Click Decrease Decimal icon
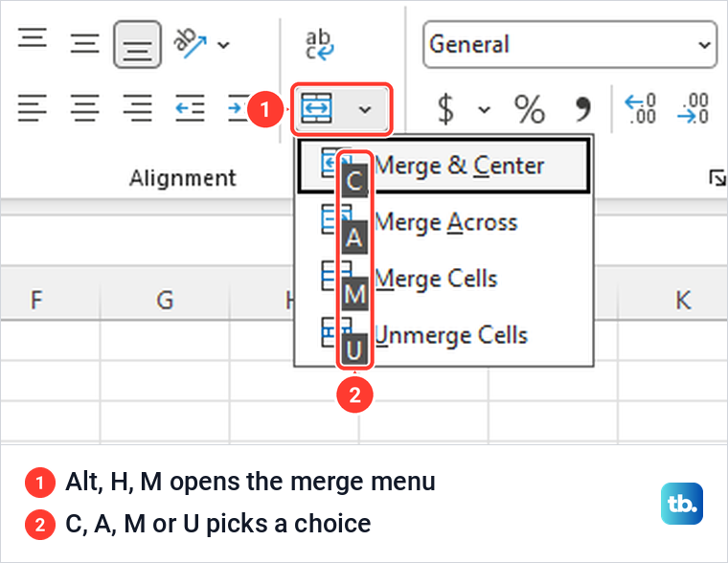Viewport: 728px width, 563px height. pos(693,108)
